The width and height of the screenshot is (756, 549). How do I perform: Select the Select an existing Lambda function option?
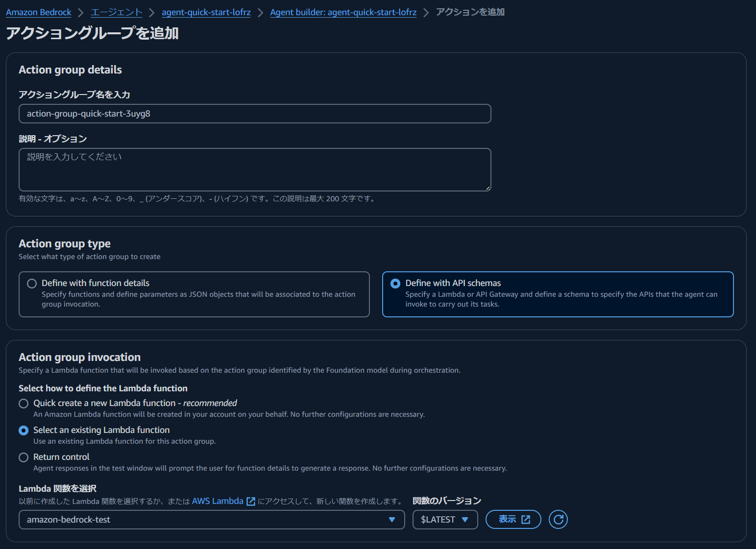pos(23,430)
